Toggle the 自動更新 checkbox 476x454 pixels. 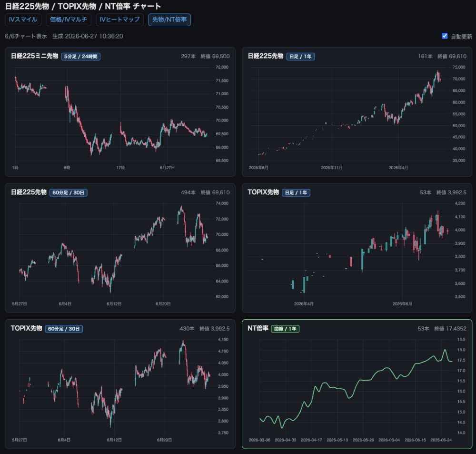coord(445,36)
